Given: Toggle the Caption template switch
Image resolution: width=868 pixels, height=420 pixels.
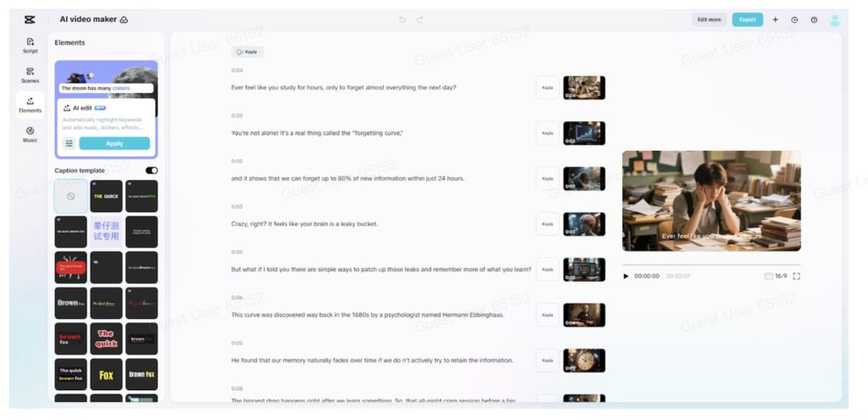Looking at the screenshot, I should (x=151, y=171).
